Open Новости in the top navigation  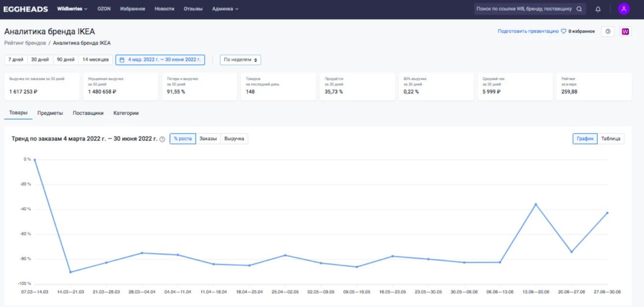[164, 9]
